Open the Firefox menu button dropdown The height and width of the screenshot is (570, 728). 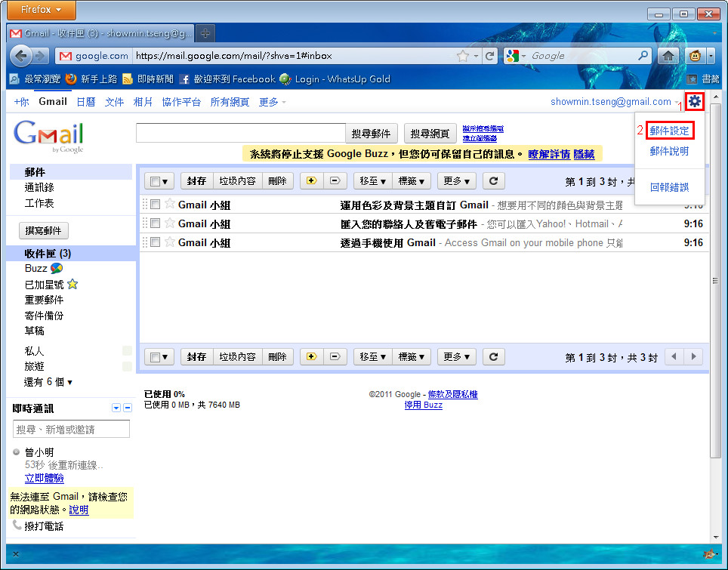(42, 10)
